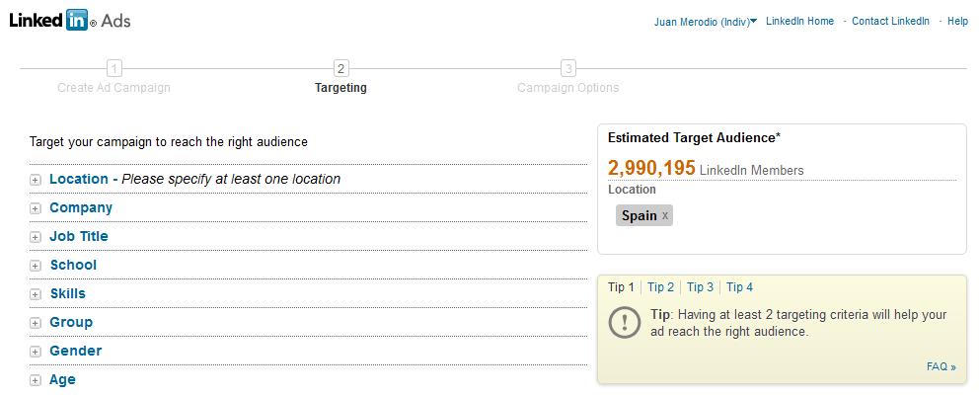Screen dimensions: 980x397
Task: Go to step 1 Create Ad Campaign
Action: (113, 88)
